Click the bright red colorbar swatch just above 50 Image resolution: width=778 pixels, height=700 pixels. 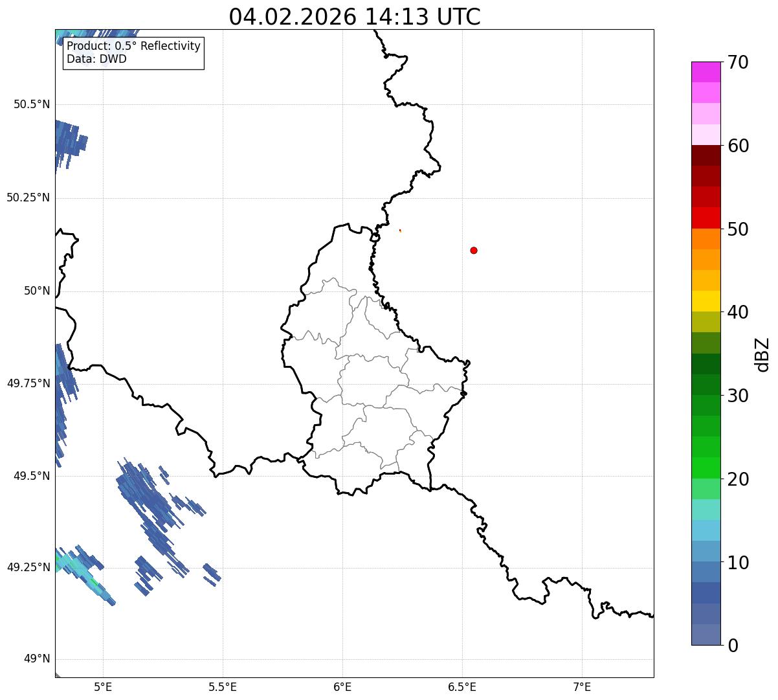(x=706, y=218)
